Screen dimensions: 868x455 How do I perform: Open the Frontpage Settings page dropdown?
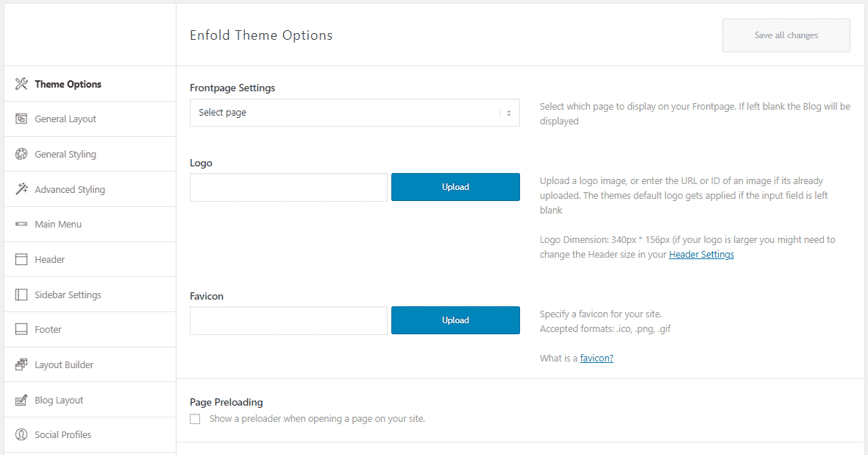pyautogui.click(x=355, y=113)
